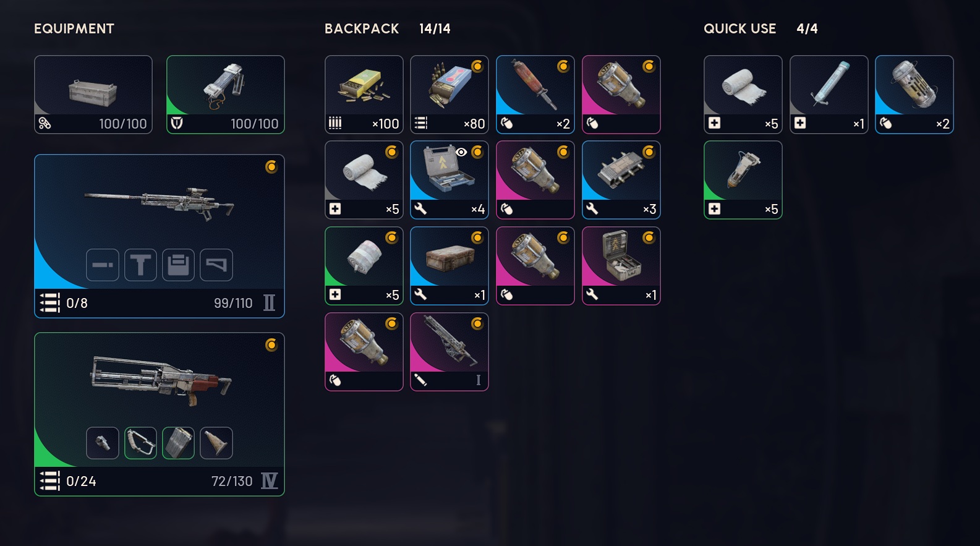Select the rusty brown chest item x1

pyautogui.click(x=450, y=266)
